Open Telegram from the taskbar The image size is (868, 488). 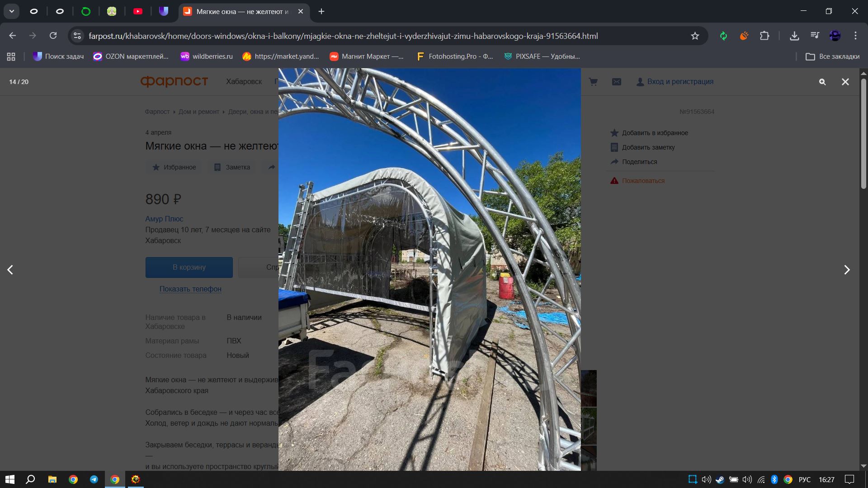[94, 479]
